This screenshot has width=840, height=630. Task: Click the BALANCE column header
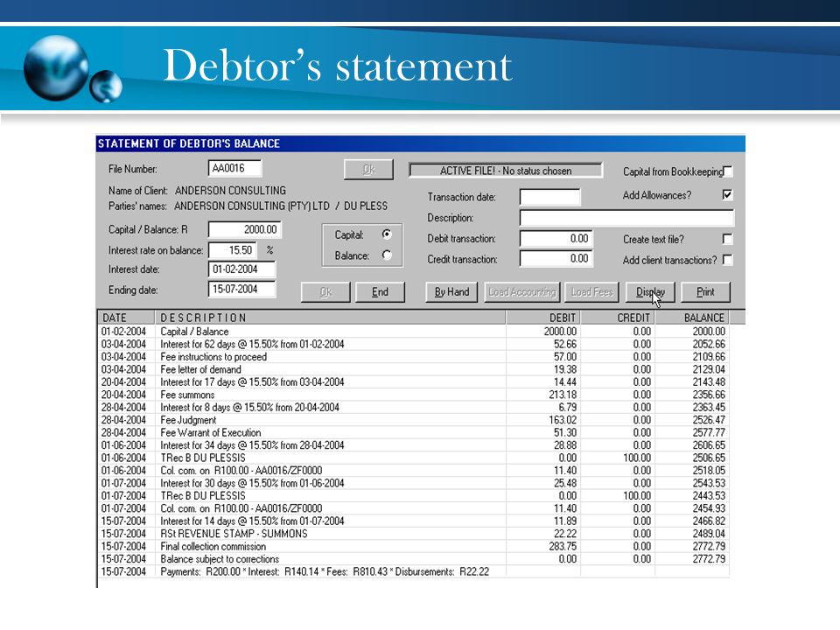click(692, 318)
